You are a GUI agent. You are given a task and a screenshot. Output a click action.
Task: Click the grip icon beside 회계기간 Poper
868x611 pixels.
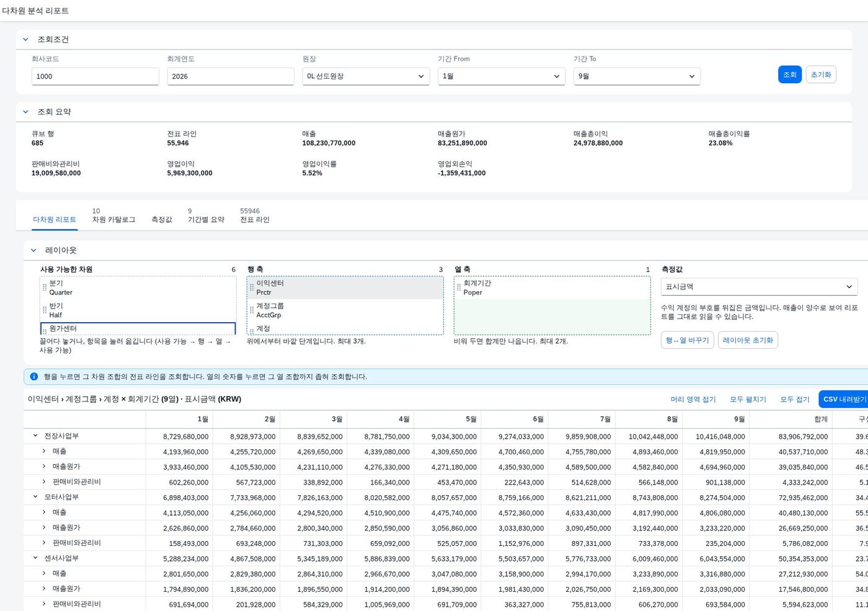pyautogui.click(x=459, y=288)
